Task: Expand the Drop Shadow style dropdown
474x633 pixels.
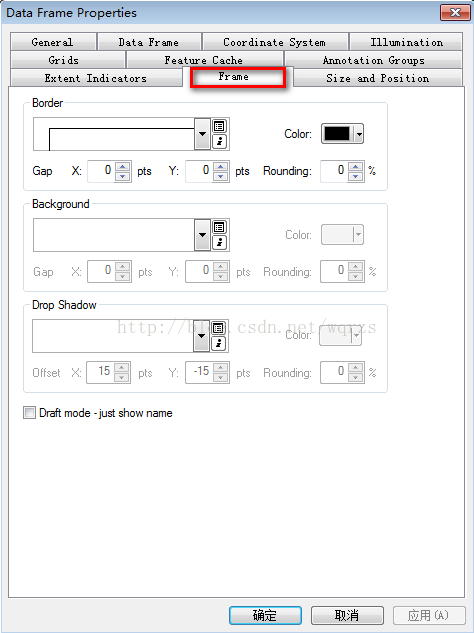Action: (201, 336)
